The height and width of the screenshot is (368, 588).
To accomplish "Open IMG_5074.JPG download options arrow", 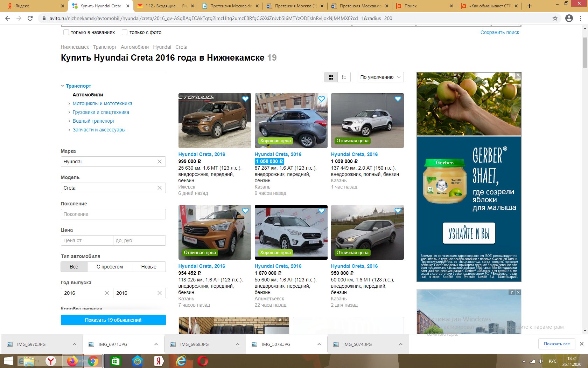I will coord(401,344).
